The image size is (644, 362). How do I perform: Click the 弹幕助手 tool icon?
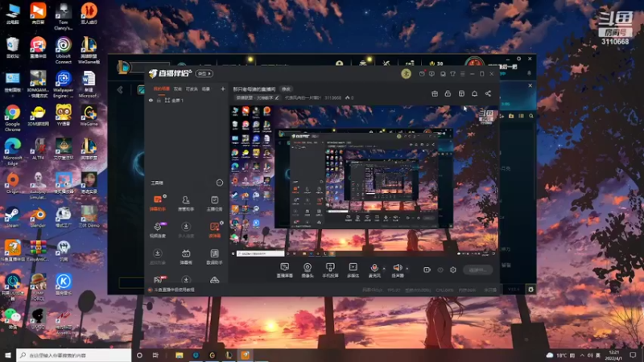[157, 203]
